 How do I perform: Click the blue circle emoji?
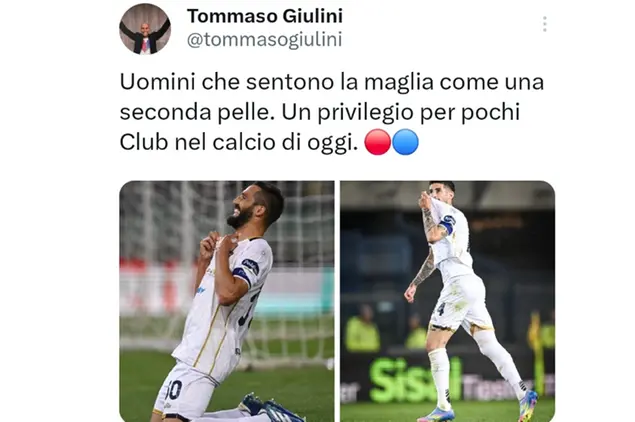tap(405, 142)
